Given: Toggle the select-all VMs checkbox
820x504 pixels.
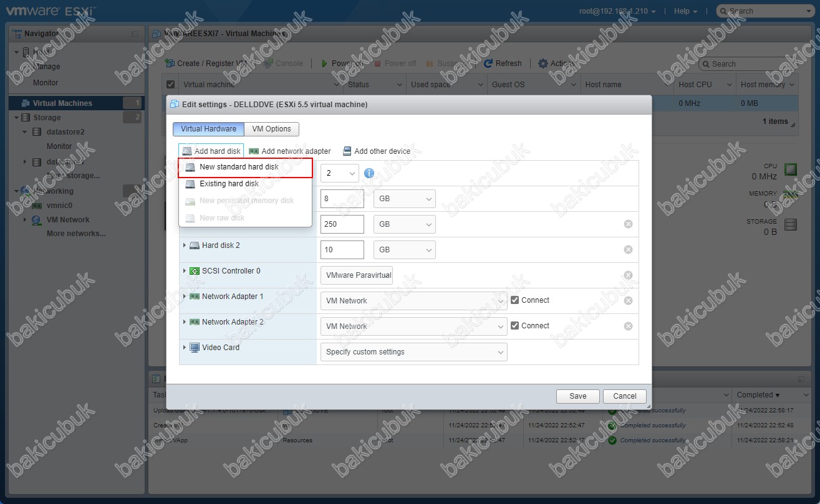Looking at the screenshot, I should click(x=171, y=84).
